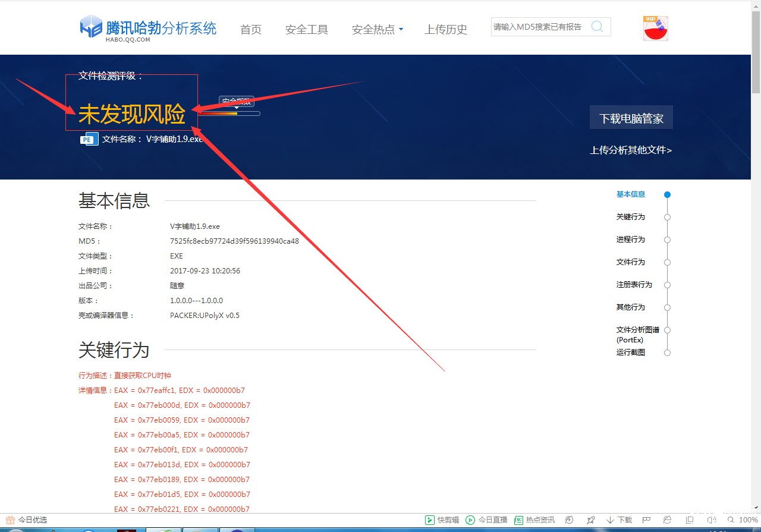
Task: Click the MD5 search magnifier icon
Action: point(597,27)
